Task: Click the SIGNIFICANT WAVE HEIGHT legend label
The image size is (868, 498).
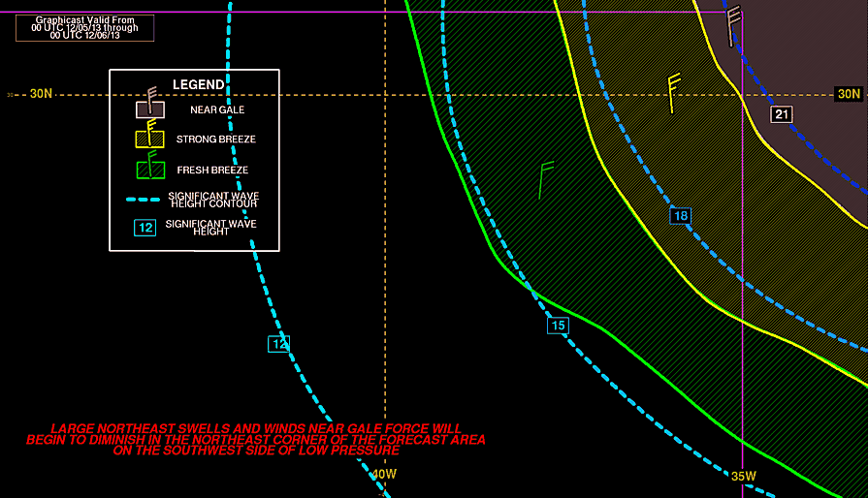Action: click(x=210, y=227)
